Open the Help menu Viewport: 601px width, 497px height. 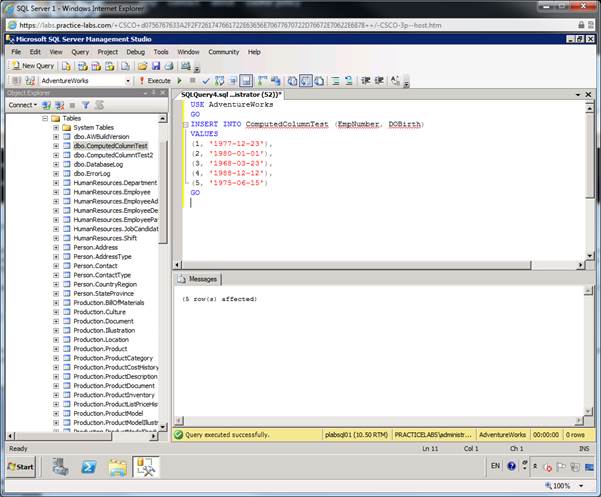click(254, 52)
